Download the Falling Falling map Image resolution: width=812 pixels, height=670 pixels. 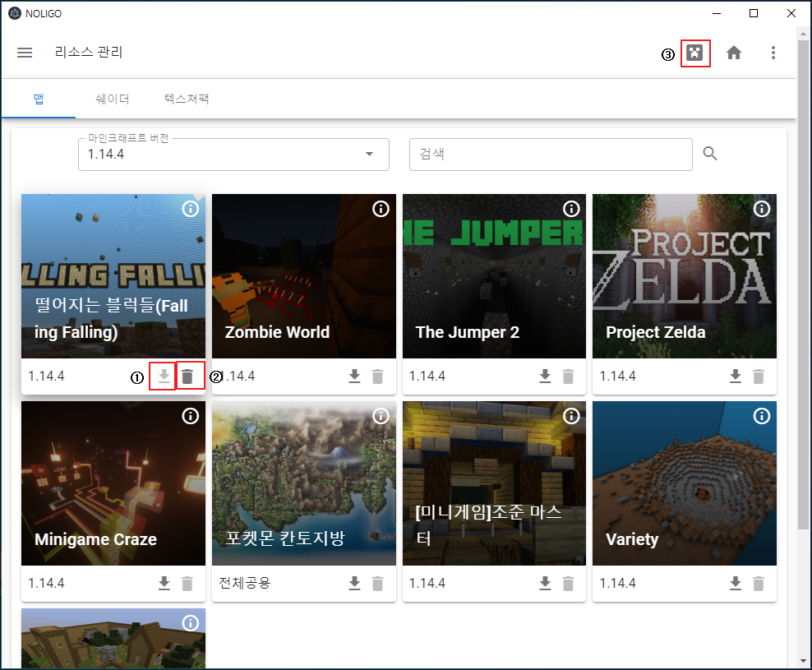point(164,376)
